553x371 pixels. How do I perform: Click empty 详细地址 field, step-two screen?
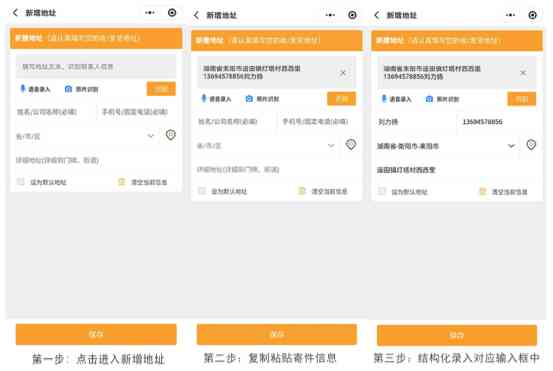click(x=276, y=170)
